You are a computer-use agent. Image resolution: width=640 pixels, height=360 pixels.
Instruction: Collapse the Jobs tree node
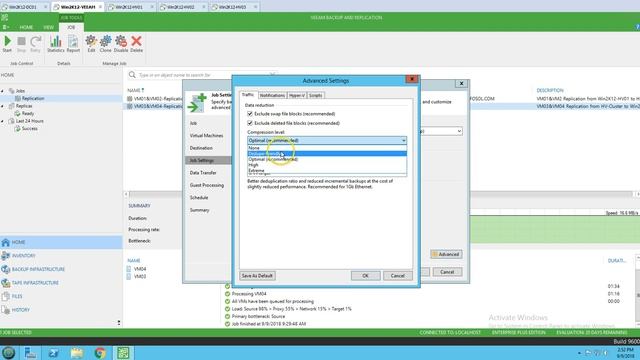2,91
